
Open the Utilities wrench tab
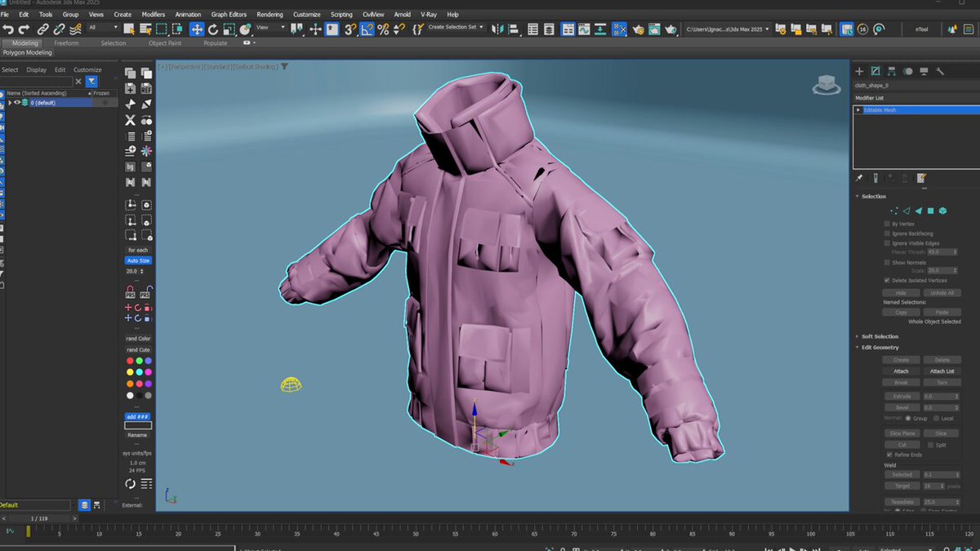click(940, 71)
